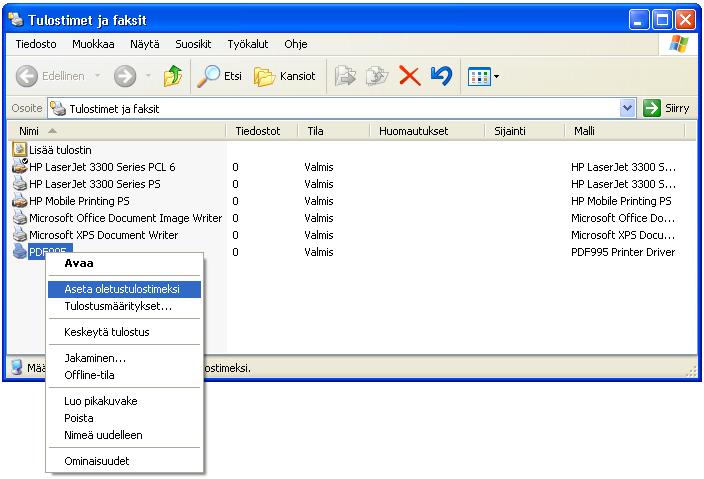Click the red Delete toolbar icon

point(409,76)
